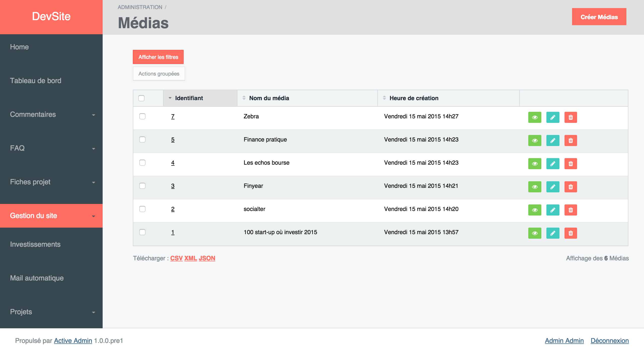Tick the select-all checkbox in table header
Viewport: 644px width, 355px height.
point(141,98)
